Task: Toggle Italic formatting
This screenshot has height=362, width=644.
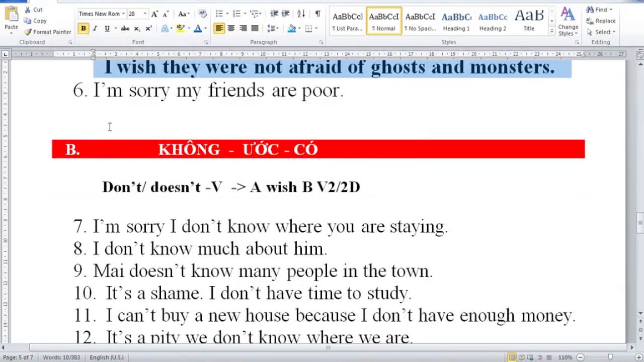Action: click(95, 29)
